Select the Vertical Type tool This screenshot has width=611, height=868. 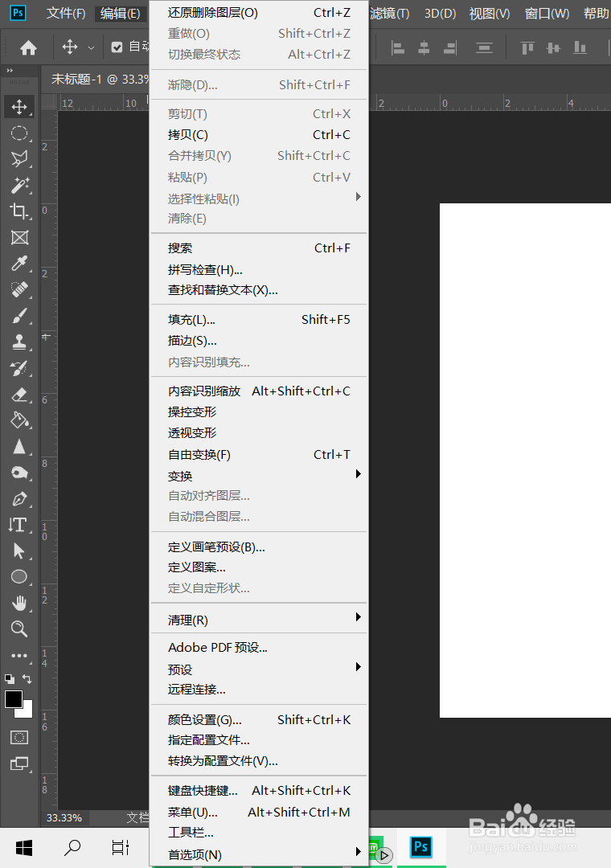click(19, 525)
